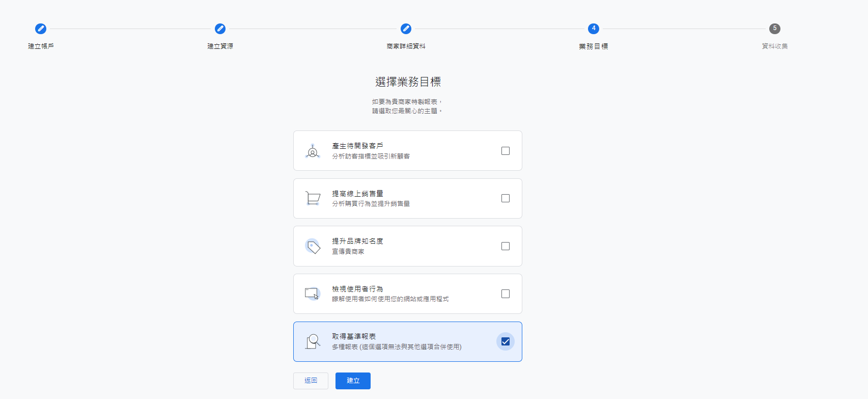Check the 產生待開發客戶 checkbox
The width and height of the screenshot is (868, 399).
(x=506, y=151)
